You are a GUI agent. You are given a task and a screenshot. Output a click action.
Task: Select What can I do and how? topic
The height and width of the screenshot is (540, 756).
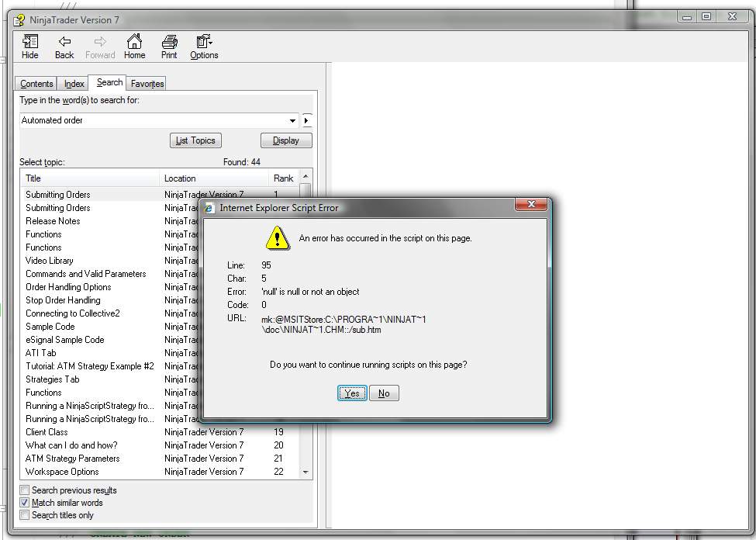coord(71,445)
